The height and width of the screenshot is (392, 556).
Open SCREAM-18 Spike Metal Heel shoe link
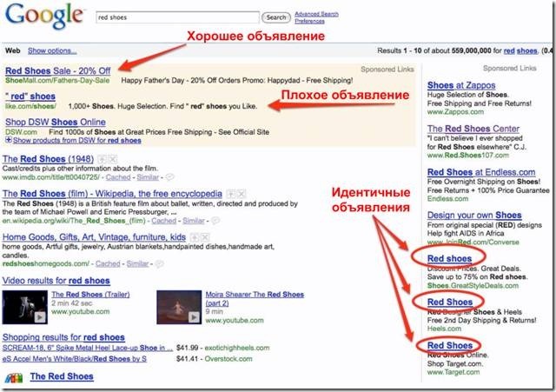pos(88,348)
